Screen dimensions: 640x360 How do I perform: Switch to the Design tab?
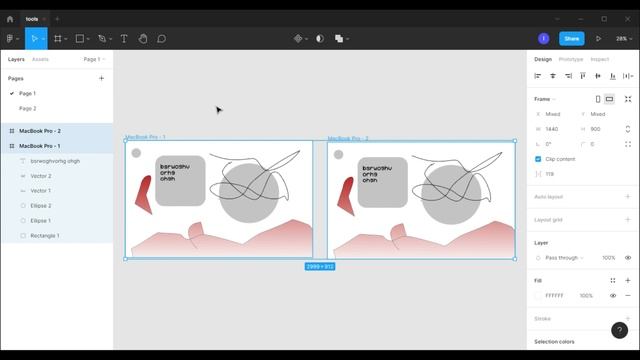coord(543,59)
